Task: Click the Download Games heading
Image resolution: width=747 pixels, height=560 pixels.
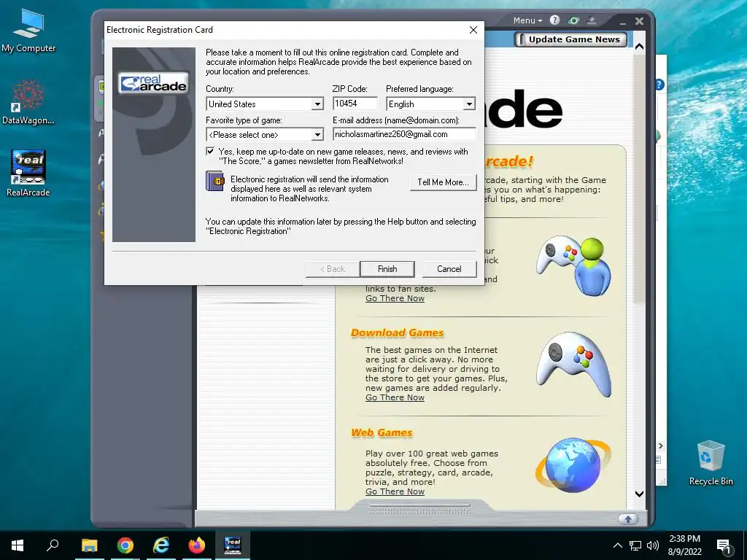Action: (x=397, y=332)
